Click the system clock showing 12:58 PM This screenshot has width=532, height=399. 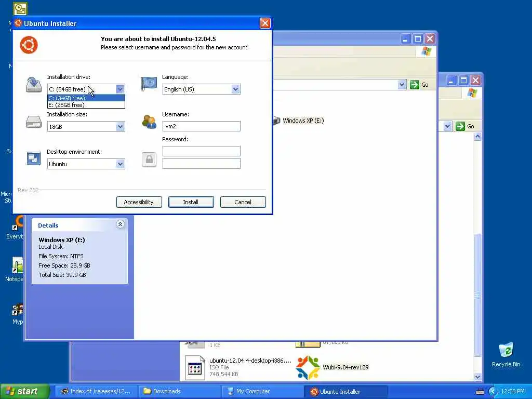pyautogui.click(x=513, y=392)
